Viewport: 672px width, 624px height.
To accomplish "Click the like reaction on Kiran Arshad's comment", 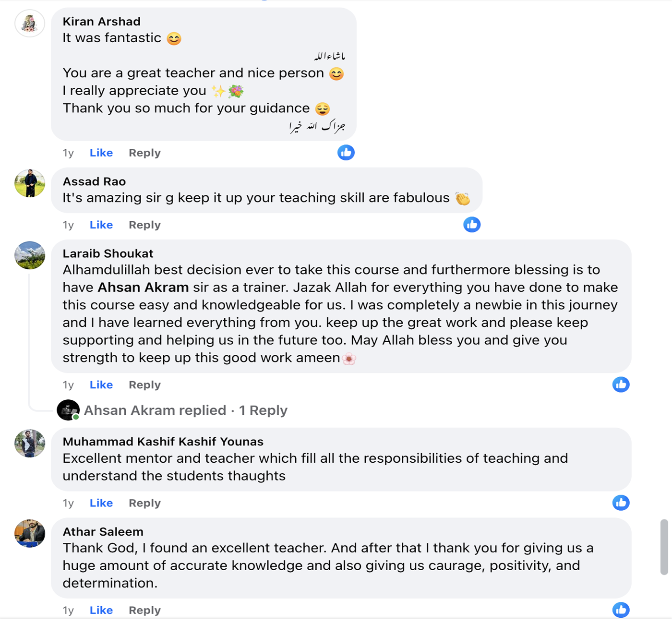I will [x=346, y=153].
